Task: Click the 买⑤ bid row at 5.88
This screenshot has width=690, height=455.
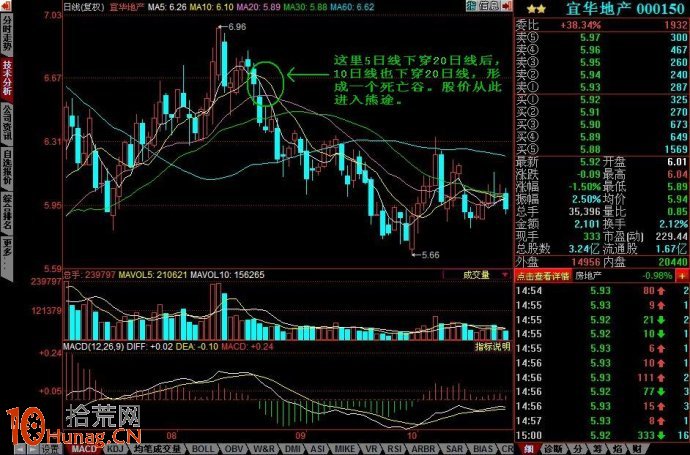Action: (602, 149)
